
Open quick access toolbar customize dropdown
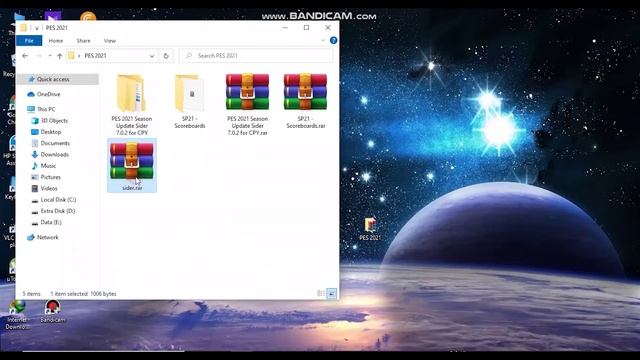37,28
